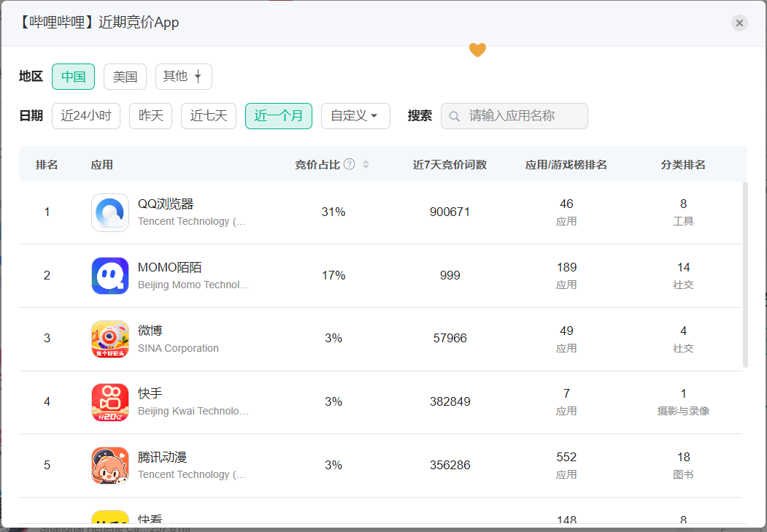
Task: Click the QQ浏览器 app icon
Action: 110,212
